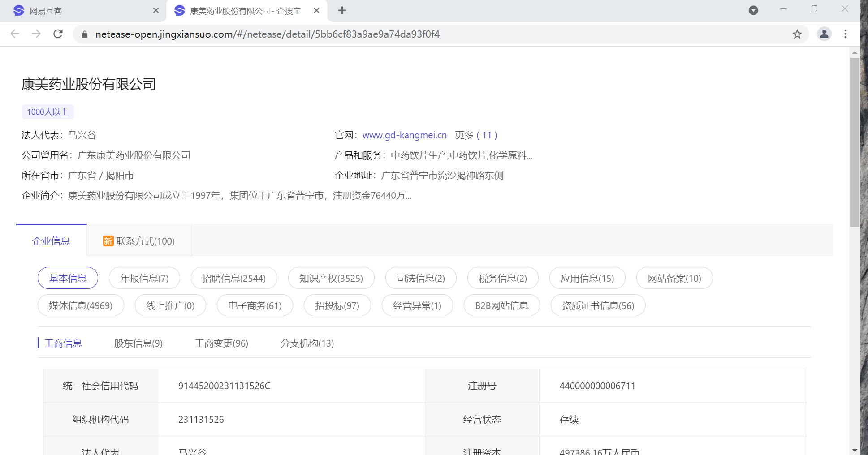
Task: Open the www.gd-kangmei.cn website link
Action: click(x=404, y=135)
